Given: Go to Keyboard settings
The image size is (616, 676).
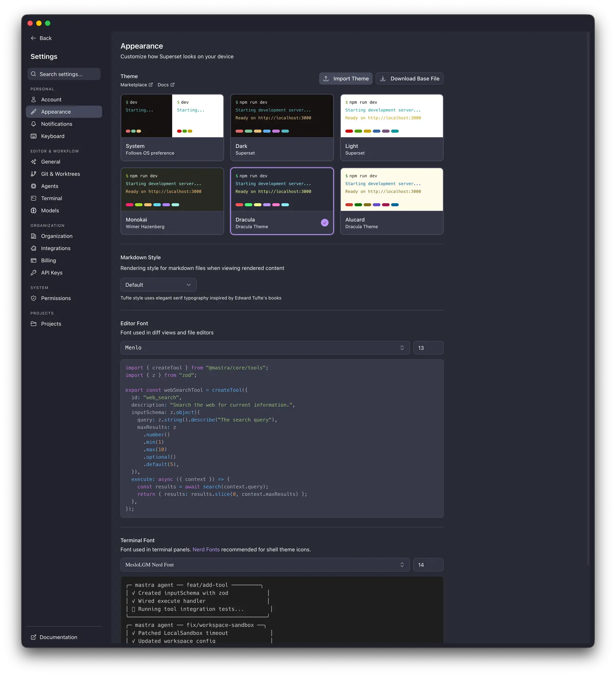Looking at the screenshot, I should (64, 136).
